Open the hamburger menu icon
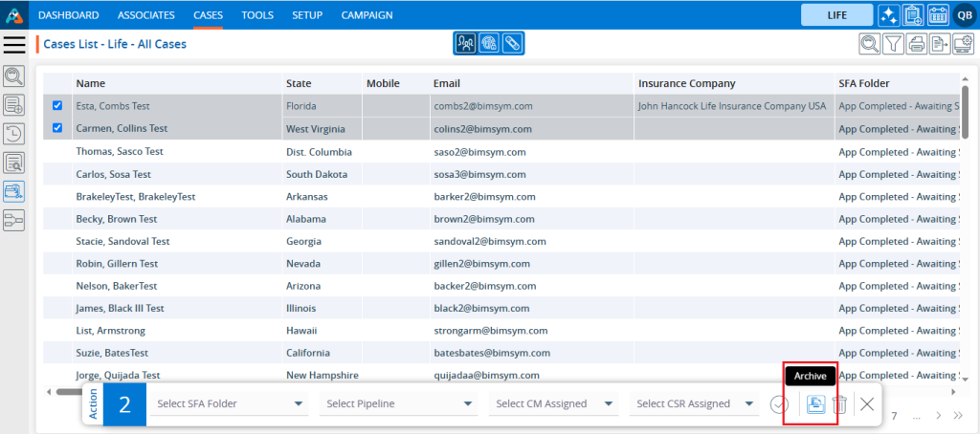Screen dimensions: 980x434 tap(14, 45)
